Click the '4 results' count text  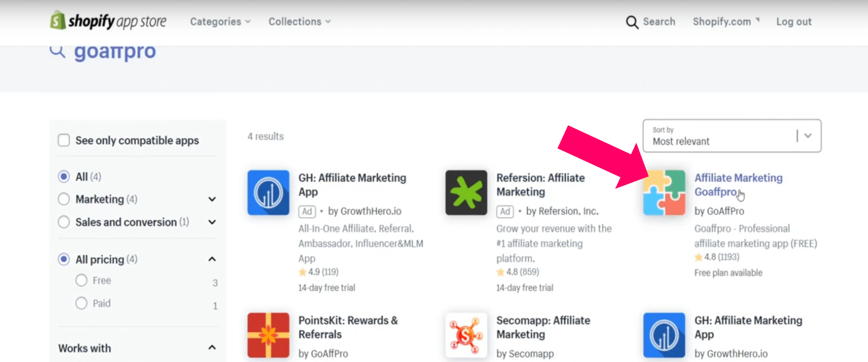click(266, 136)
